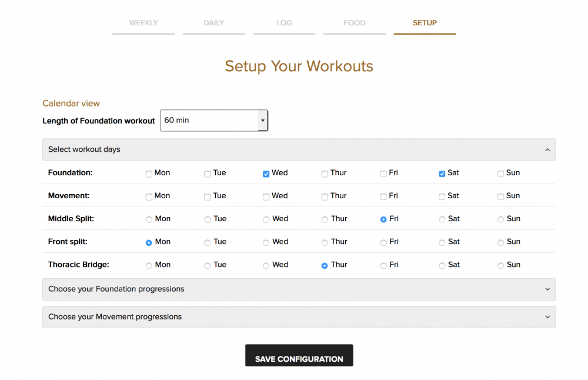Pick Saturday for Front split
The width and height of the screenshot is (588, 380).
pos(442,243)
